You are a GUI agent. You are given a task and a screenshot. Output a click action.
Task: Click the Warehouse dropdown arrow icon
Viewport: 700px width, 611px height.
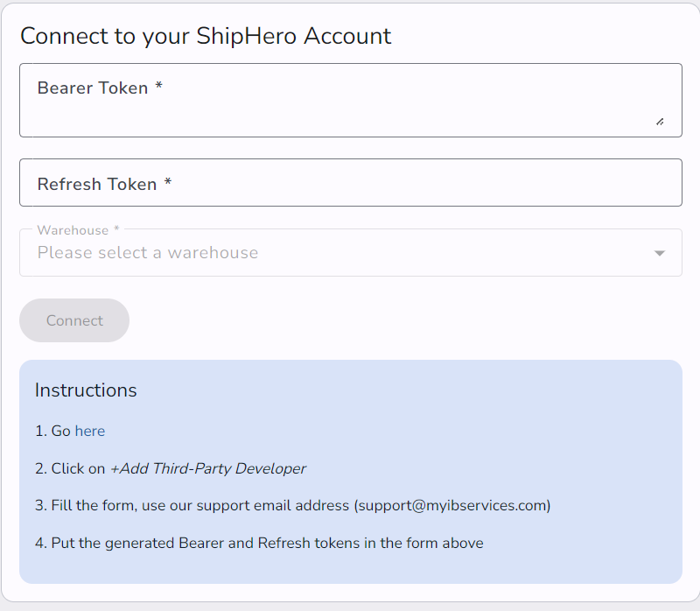(x=660, y=253)
